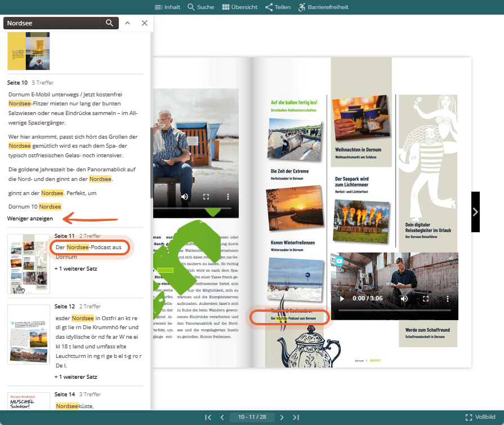Click the Seite 12 heading
The image size is (504, 425).
click(x=65, y=306)
